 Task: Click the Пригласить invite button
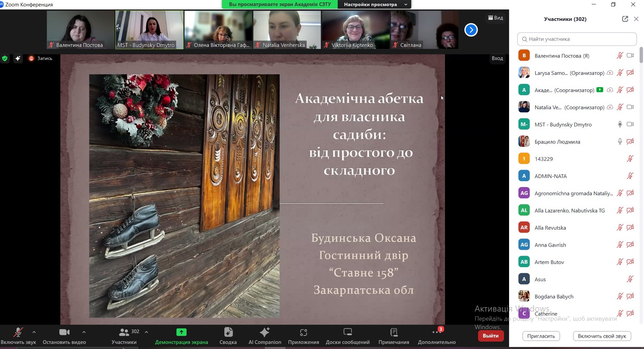(541, 336)
